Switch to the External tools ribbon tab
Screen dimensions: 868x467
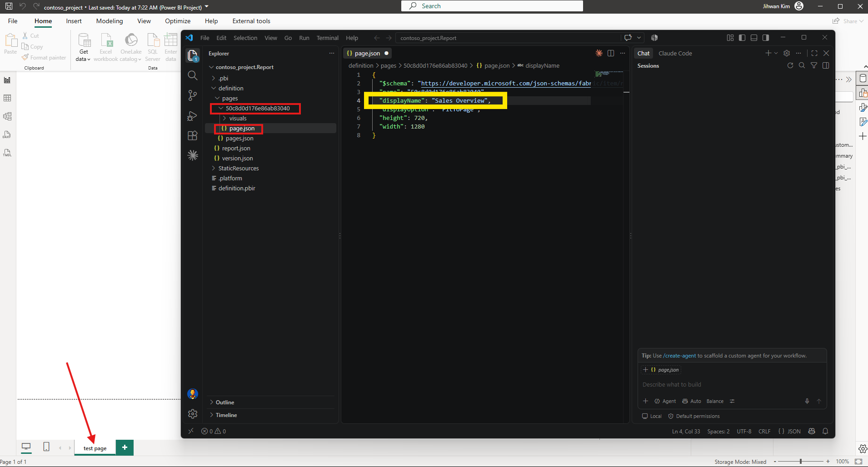[251, 21]
